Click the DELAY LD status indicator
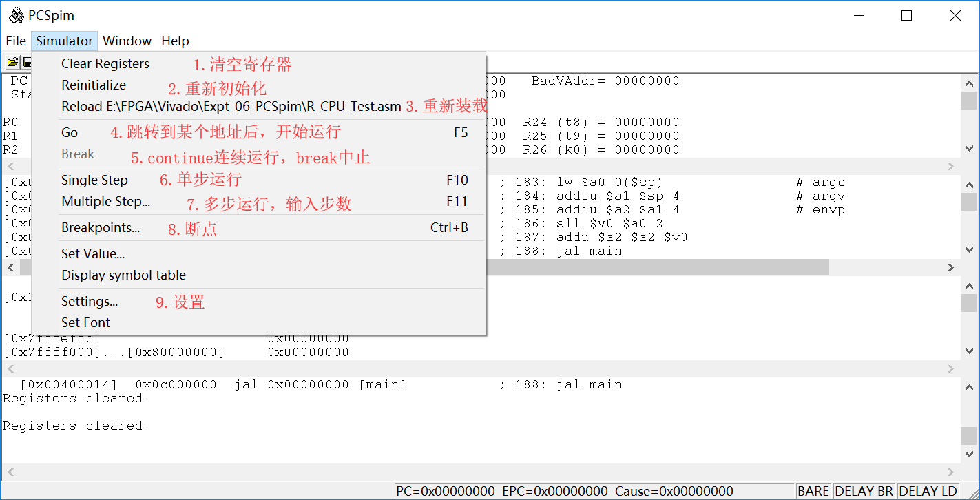Screen dimensions: 980x500 928,491
